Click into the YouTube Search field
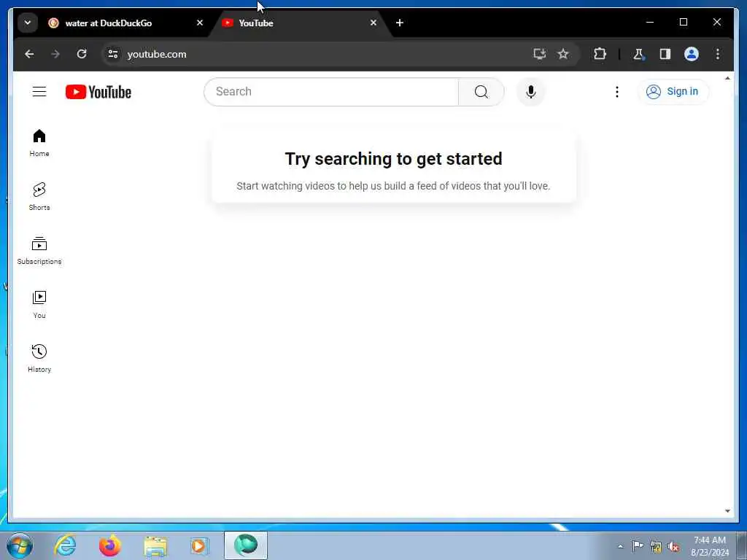 coord(331,92)
